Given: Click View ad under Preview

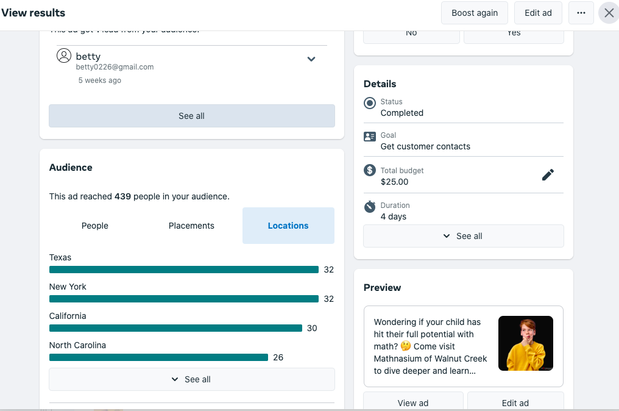Looking at the screenshot, I should click(413, 402).
